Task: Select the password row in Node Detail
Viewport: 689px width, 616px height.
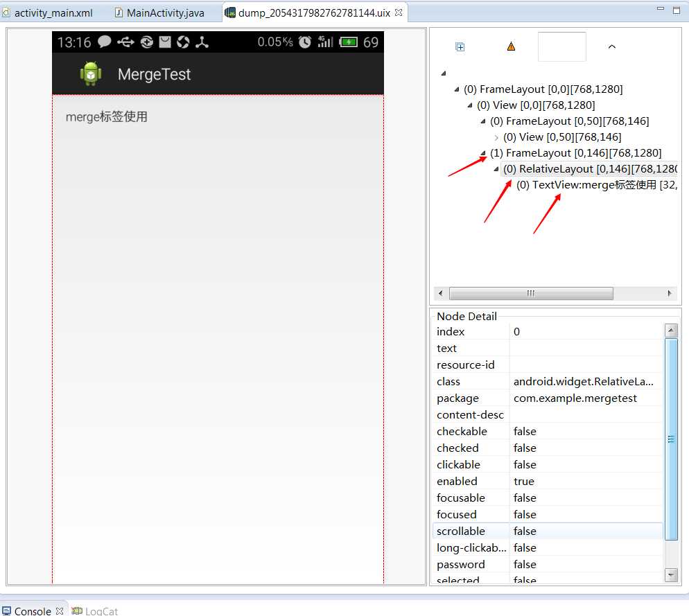Action: point(548,564)
